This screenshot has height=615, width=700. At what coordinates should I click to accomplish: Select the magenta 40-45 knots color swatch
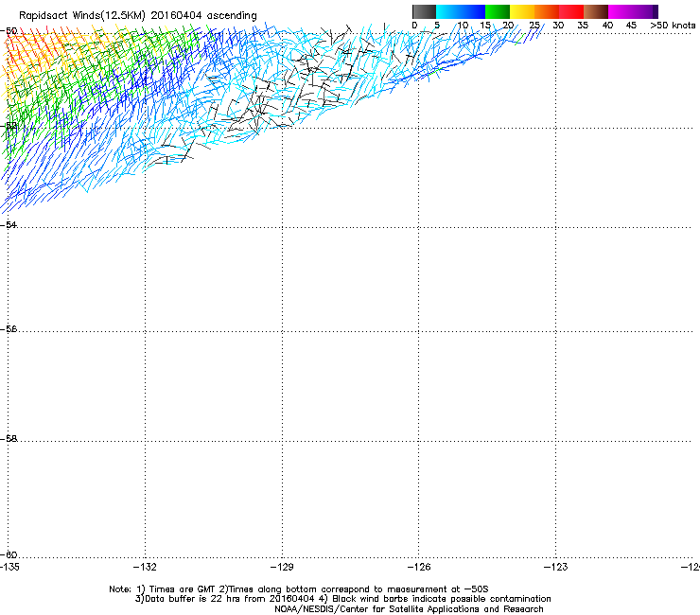click(x=621, y=11)
